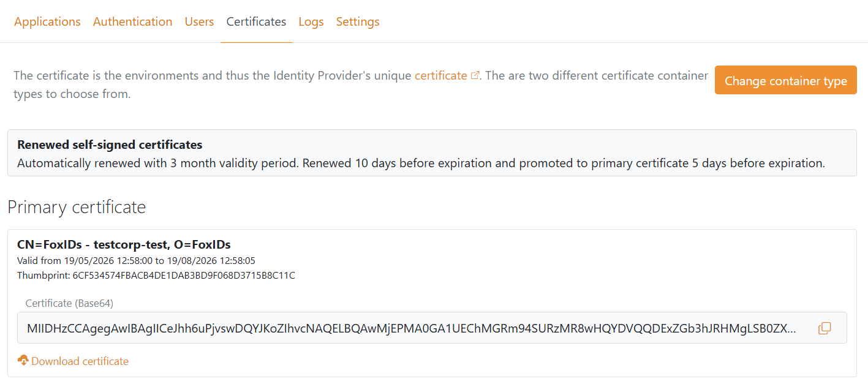
Task: Click the cloud download icon
Action: 23,360
